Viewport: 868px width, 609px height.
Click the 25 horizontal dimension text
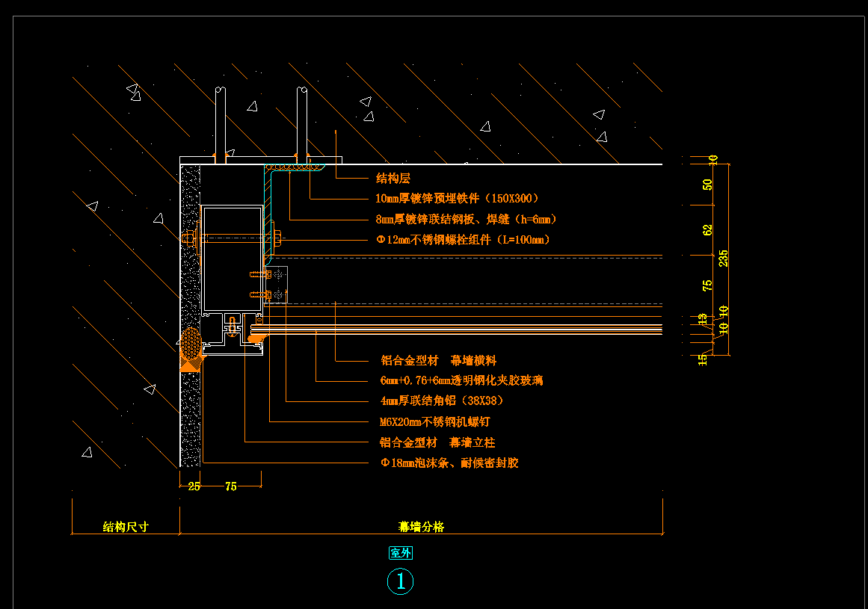pos(194,486)
